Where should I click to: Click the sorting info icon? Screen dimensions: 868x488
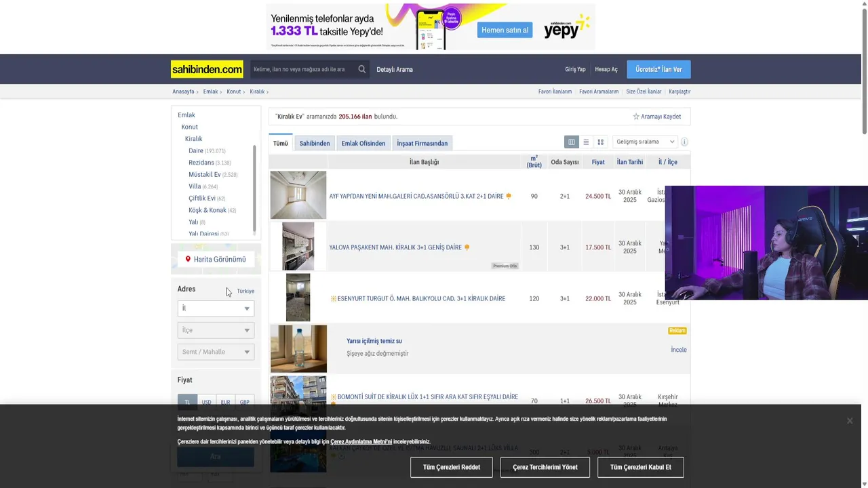pyautogui.click(x=684, y=142)
